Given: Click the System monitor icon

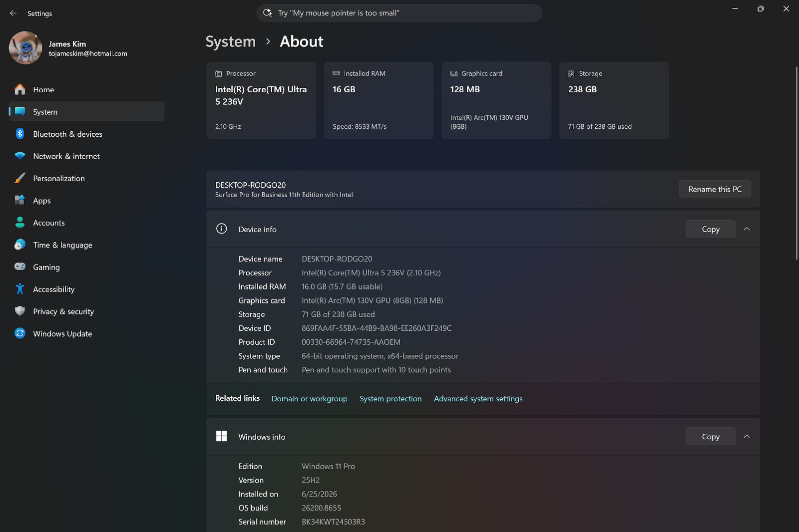Looking at the screenshot, I should click(20, 111).
